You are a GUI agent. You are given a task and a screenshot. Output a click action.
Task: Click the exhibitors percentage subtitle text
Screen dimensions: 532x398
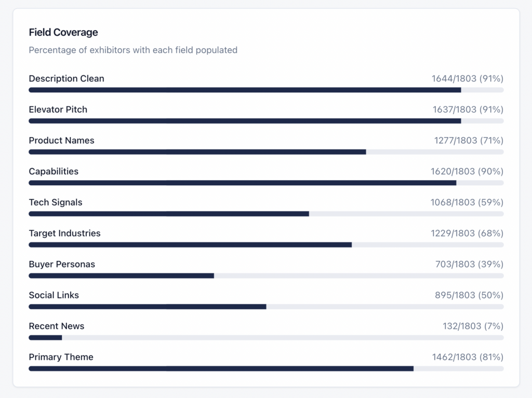coord(133,50)
